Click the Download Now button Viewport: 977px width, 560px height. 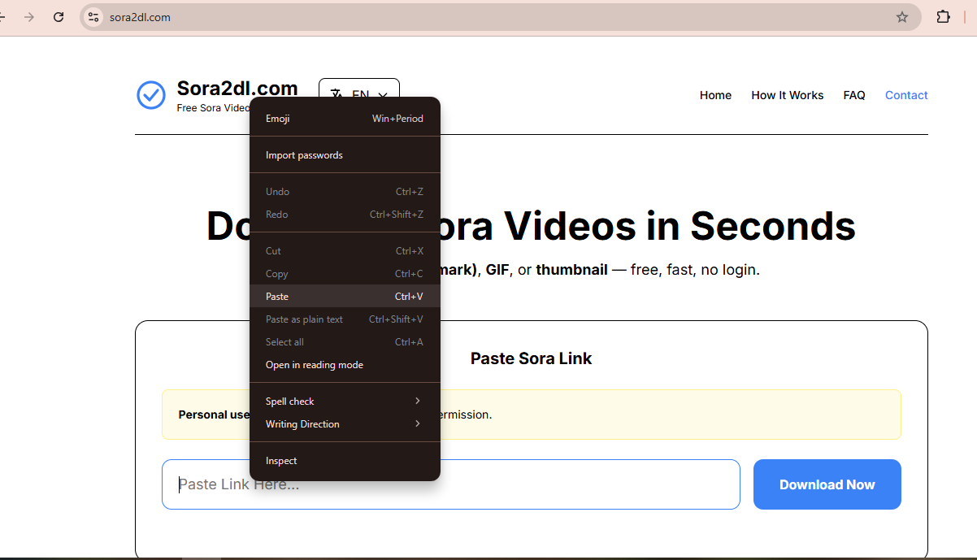tap(827, 484)
